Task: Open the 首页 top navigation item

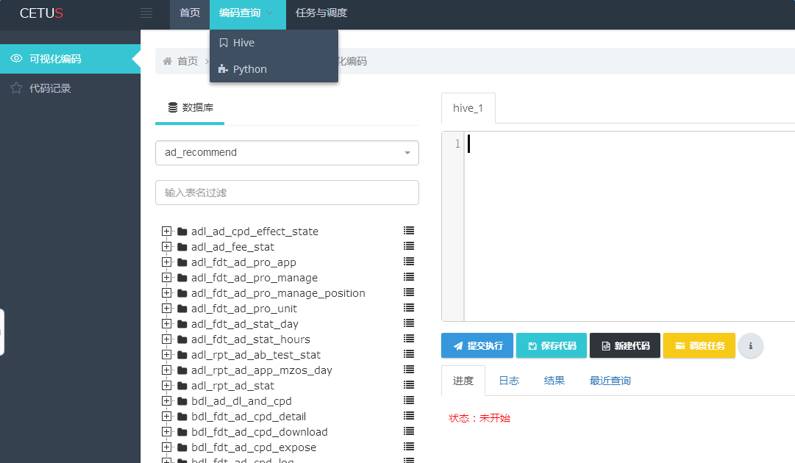Action: (190, 13)
